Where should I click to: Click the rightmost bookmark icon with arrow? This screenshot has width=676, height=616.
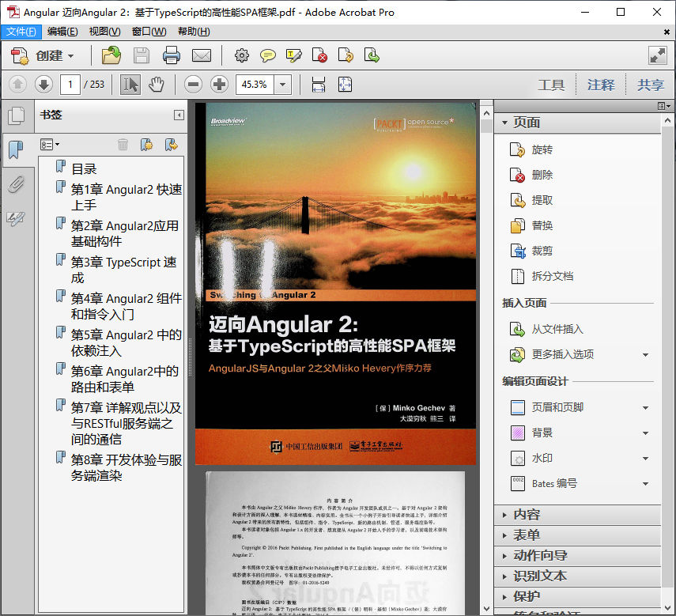171,145
